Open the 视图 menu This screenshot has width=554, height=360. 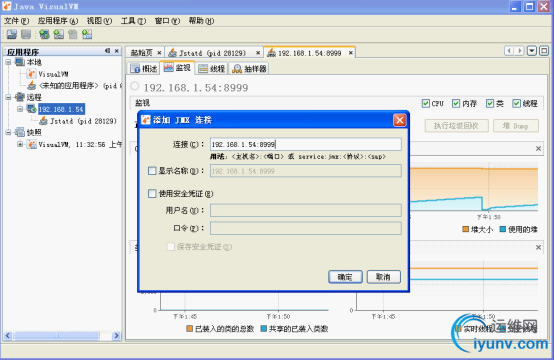pos(99,21)
